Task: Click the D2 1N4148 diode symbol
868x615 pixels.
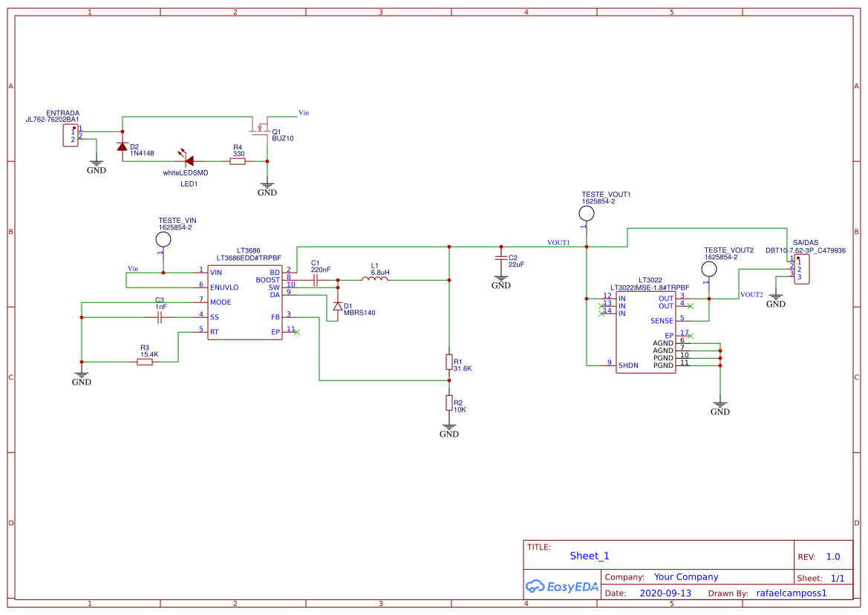Action: (x=123, y=146)
